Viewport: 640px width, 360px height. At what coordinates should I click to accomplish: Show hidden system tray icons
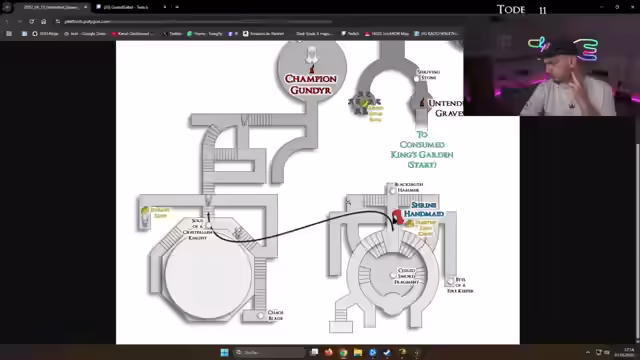tap(588, 352)
